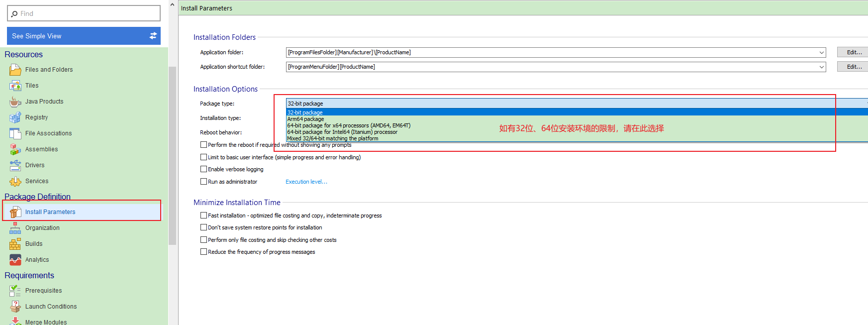Choose 'Arm64 package' from the list
868x325 pixels.
pos(577,119)
